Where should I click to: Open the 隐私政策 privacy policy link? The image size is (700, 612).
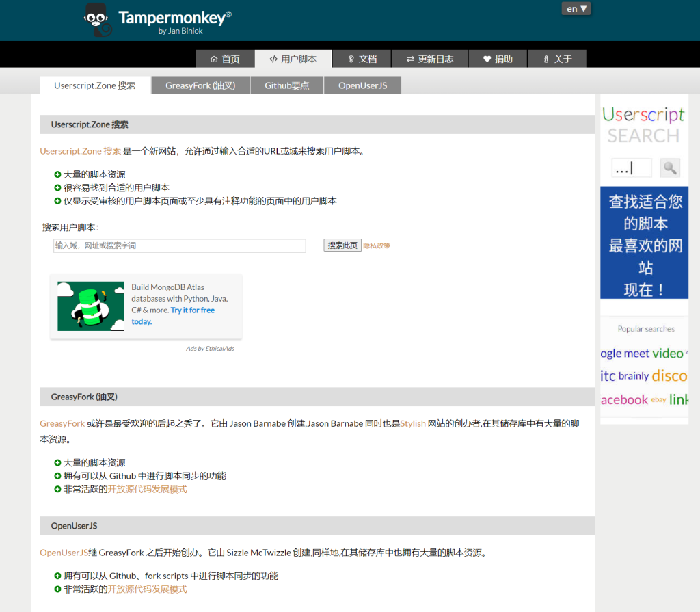(377, 245)
